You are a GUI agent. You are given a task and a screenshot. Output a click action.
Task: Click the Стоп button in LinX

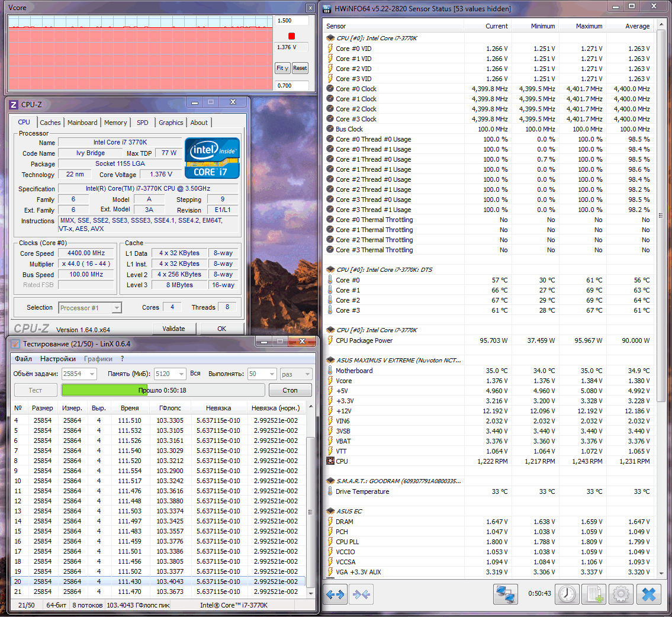click(x=290, y=390)
